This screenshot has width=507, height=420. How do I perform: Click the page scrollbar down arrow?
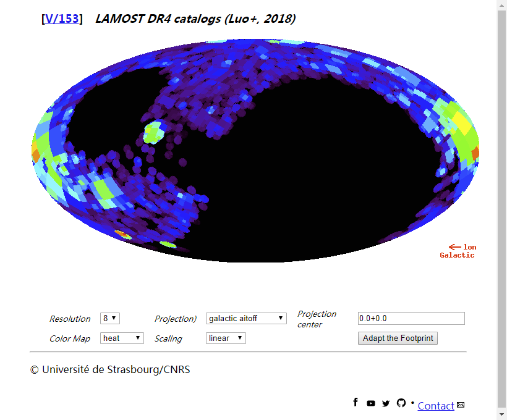[501, 414]
